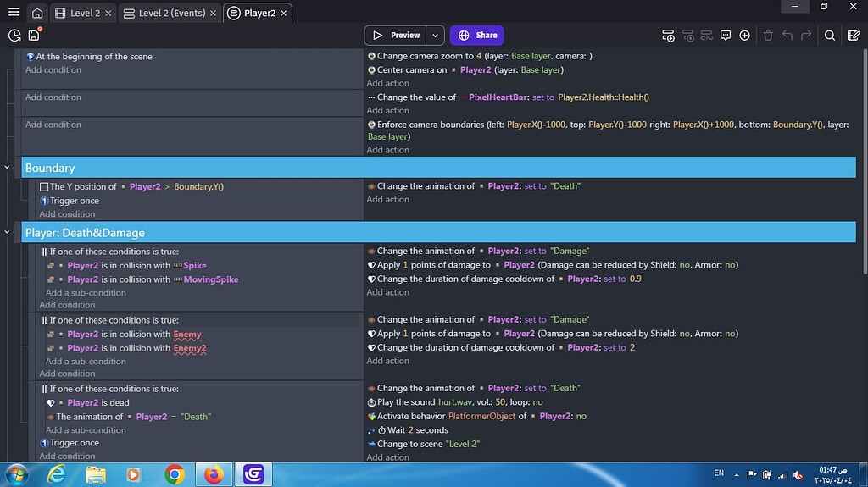Switch to the Level 2 (Events) tab
The width and height of the screenshot is (868, 487).
[x=170, y=14]
